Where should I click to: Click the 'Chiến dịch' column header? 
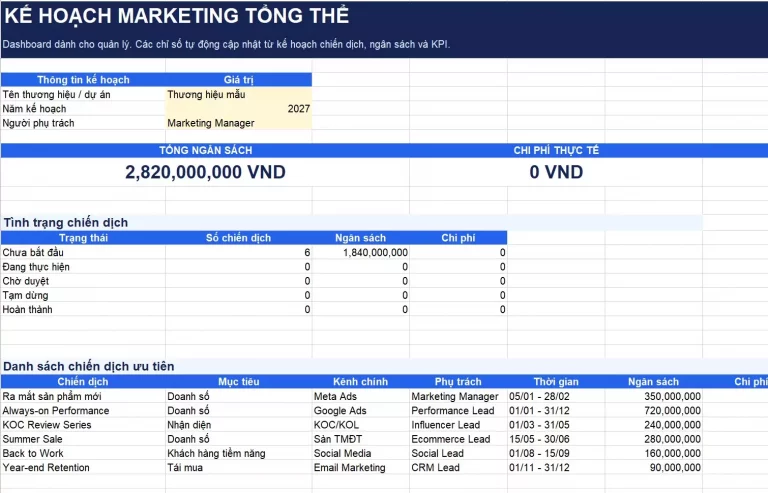point(83,382)
